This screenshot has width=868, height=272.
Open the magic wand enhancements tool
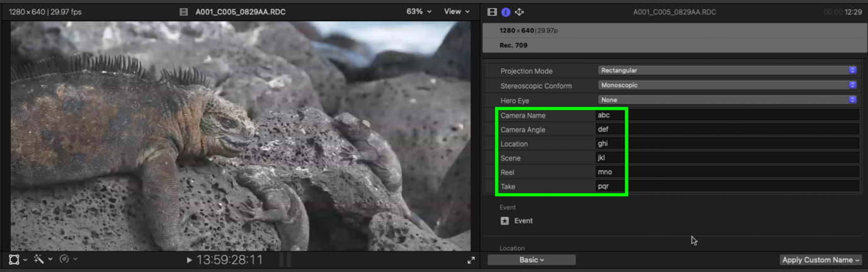click(38, 259)
